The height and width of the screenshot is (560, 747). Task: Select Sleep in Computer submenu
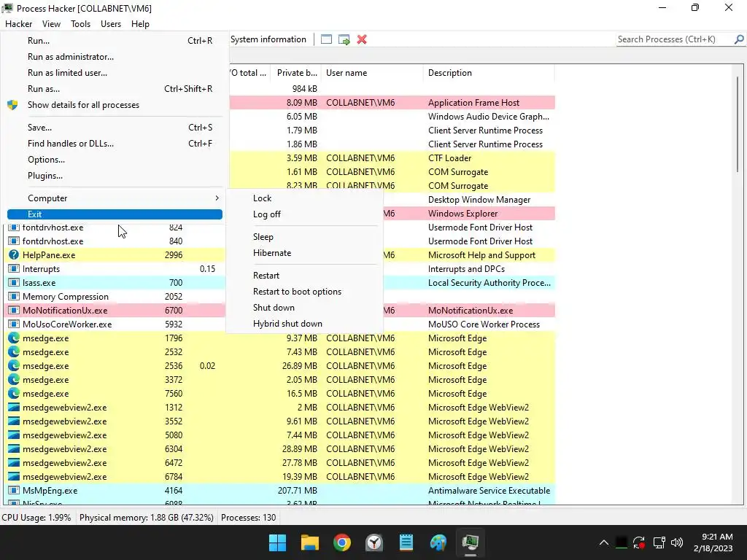[x=304, y=237]
